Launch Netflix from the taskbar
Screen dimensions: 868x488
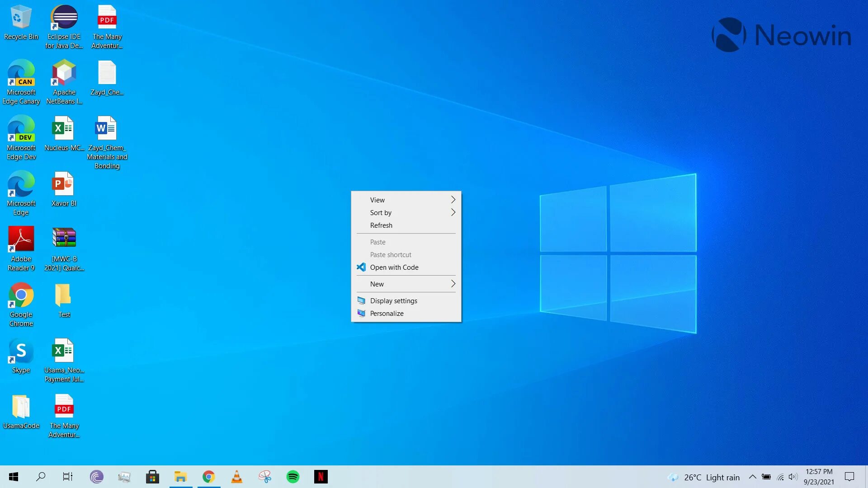(x=321, y=477)
